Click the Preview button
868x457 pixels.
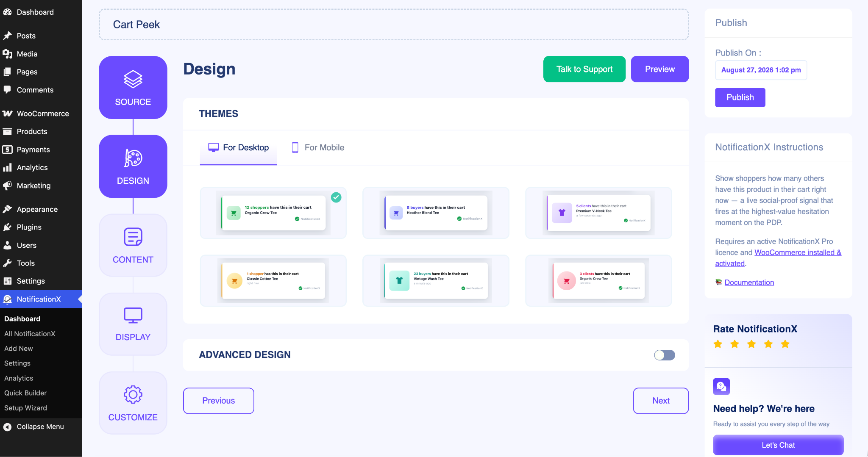[x=660, y=69]
